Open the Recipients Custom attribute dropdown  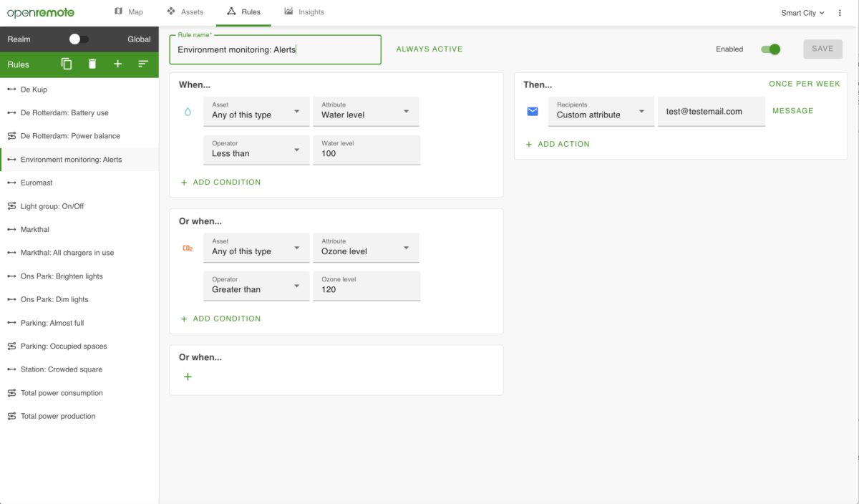click(x=601, y=112)
